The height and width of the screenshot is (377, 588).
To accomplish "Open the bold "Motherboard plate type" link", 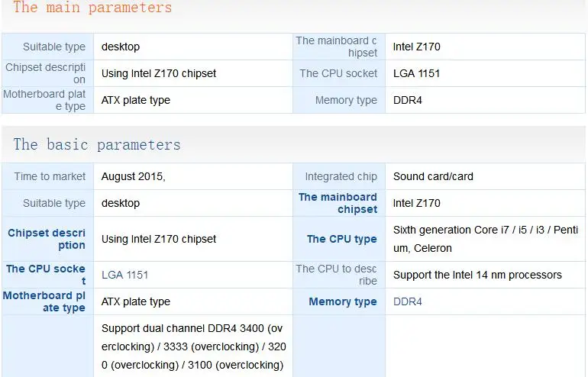I will [x=44, y=301].
